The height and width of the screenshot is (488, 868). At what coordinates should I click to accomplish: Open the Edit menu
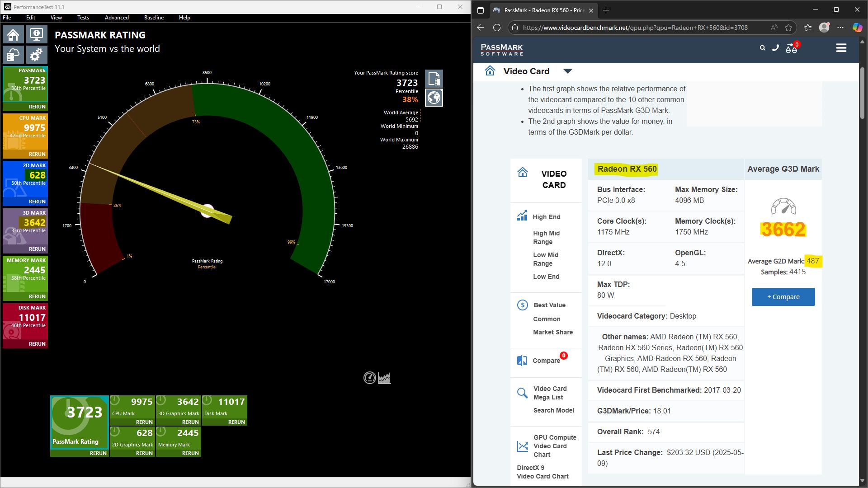pyautogui.click(x=31, y=18)
